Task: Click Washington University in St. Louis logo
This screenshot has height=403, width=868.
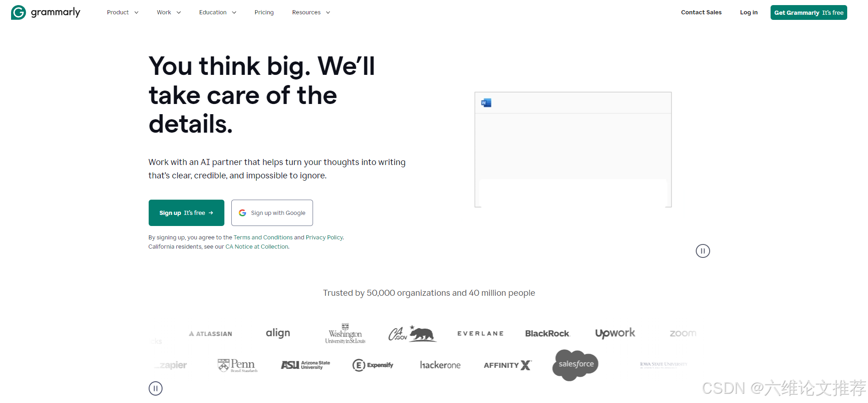Action: pyautogui.click(x=345, y=333)
